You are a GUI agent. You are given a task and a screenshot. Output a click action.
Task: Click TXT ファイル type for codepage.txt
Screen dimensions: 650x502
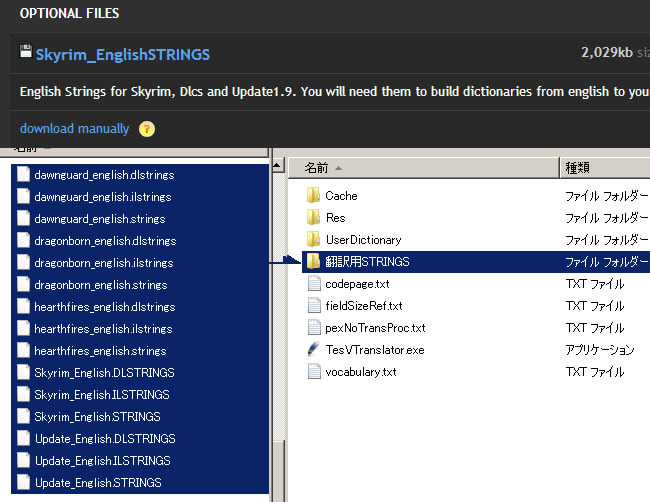pos(595,284)
